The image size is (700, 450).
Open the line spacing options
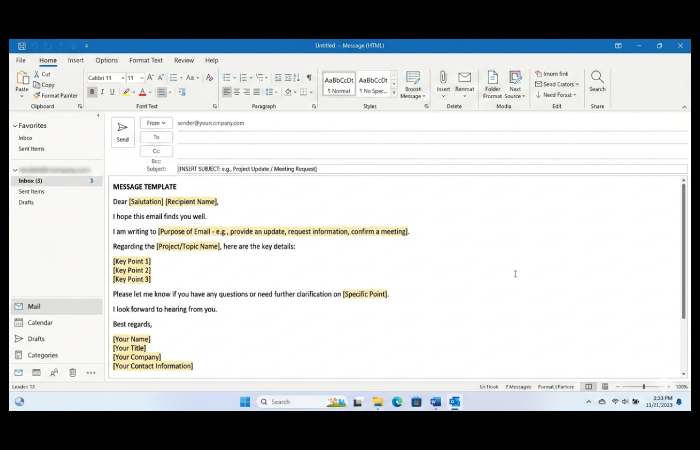click(269, 92)
